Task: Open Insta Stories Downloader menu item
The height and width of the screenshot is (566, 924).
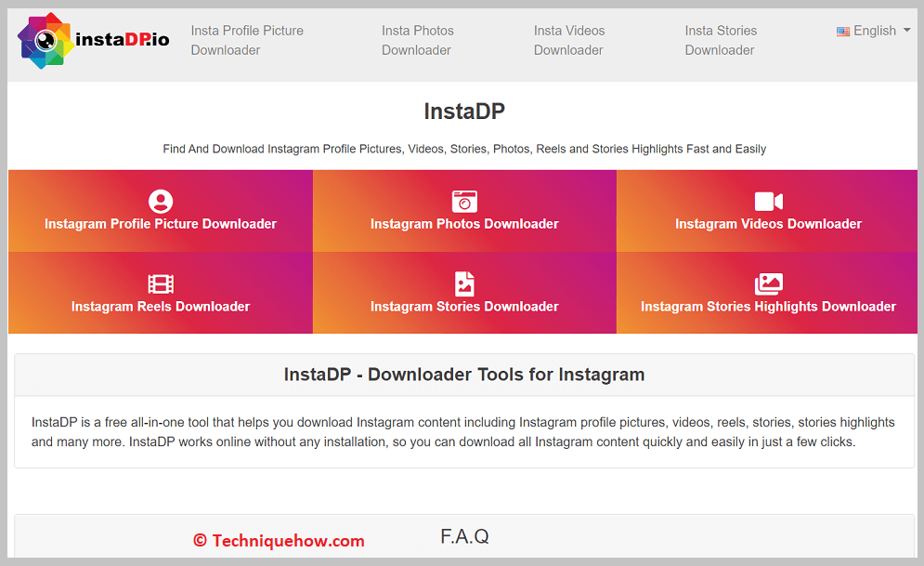Action: pos(720,40)
